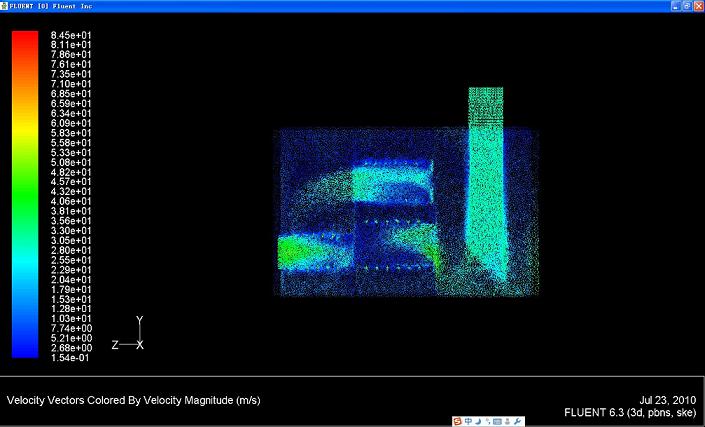The height and width of the screenshot is (427, 705).
Task: Close the FLUENT window
Action: pos(697,5)
